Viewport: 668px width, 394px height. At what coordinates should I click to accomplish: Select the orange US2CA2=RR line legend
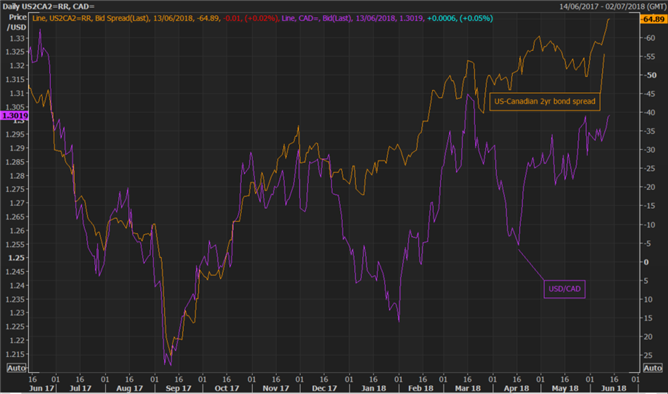155,18
